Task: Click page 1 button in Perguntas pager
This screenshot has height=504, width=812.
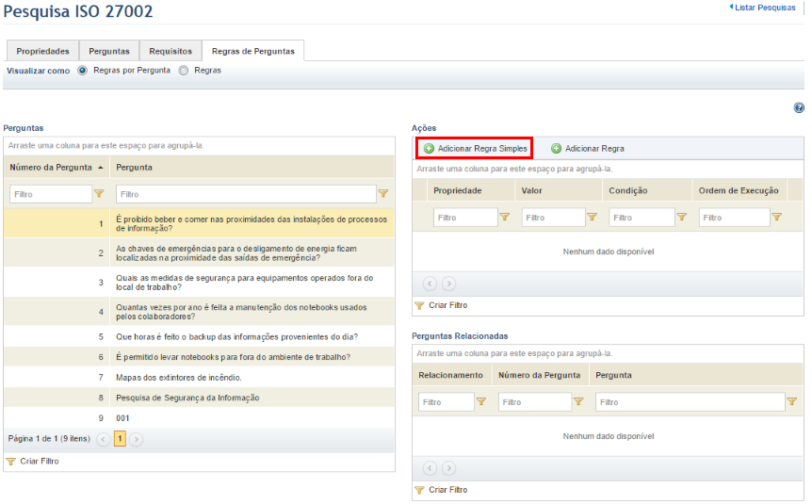Action: 120,439
